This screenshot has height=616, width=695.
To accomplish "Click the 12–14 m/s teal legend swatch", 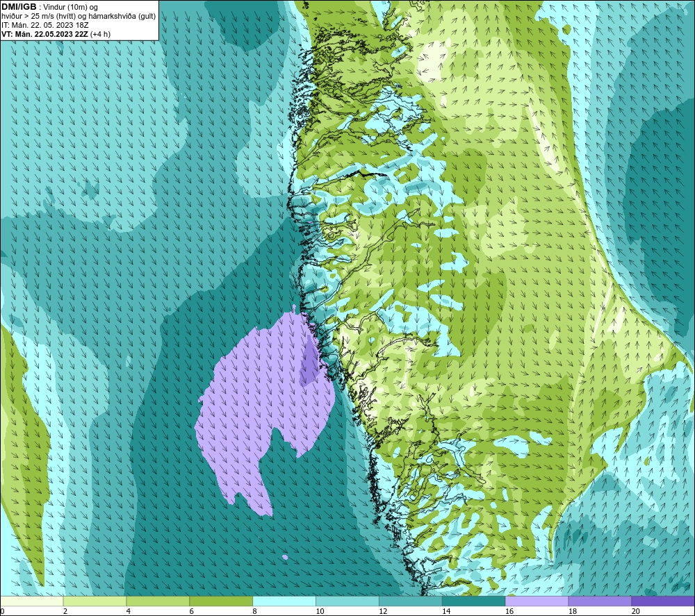I will point(411,601).
